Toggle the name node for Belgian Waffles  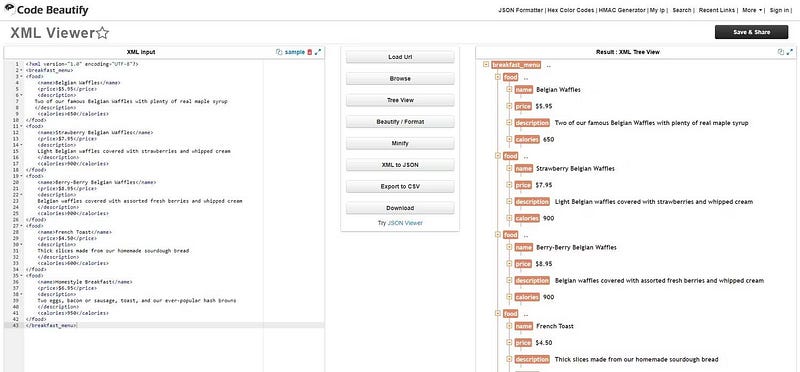coord(509,90)
